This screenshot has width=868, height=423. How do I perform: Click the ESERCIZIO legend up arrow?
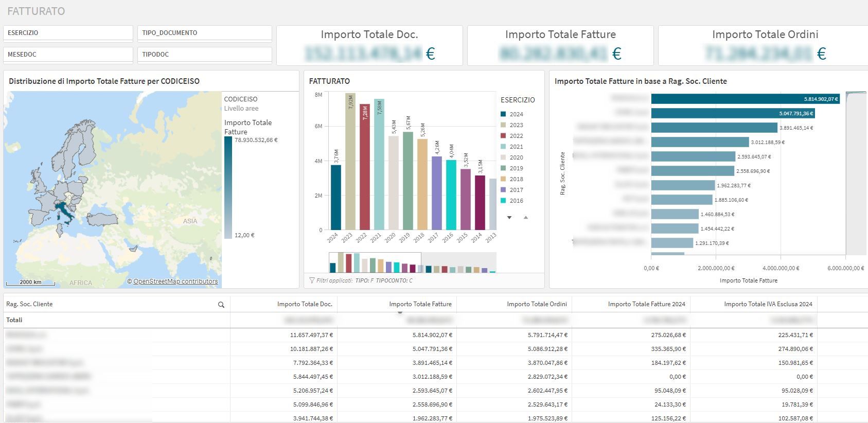[525, 218]
